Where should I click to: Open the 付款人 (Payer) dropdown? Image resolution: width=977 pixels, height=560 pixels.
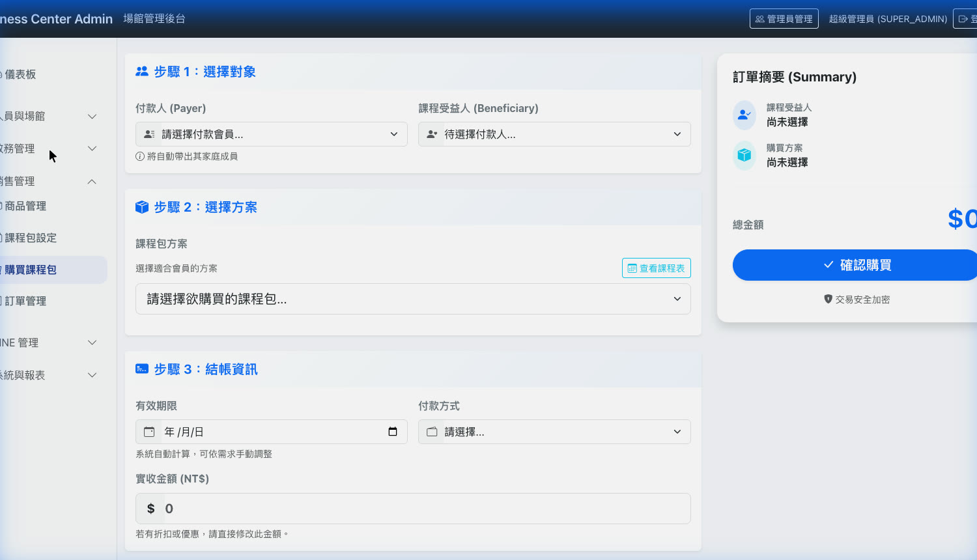coord(272,134)
